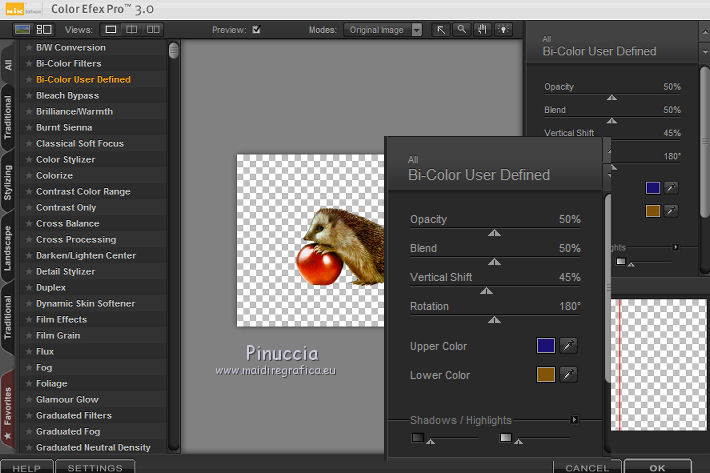Click Vertical Shift slider handle in enlarged panel

coord(486,291)
